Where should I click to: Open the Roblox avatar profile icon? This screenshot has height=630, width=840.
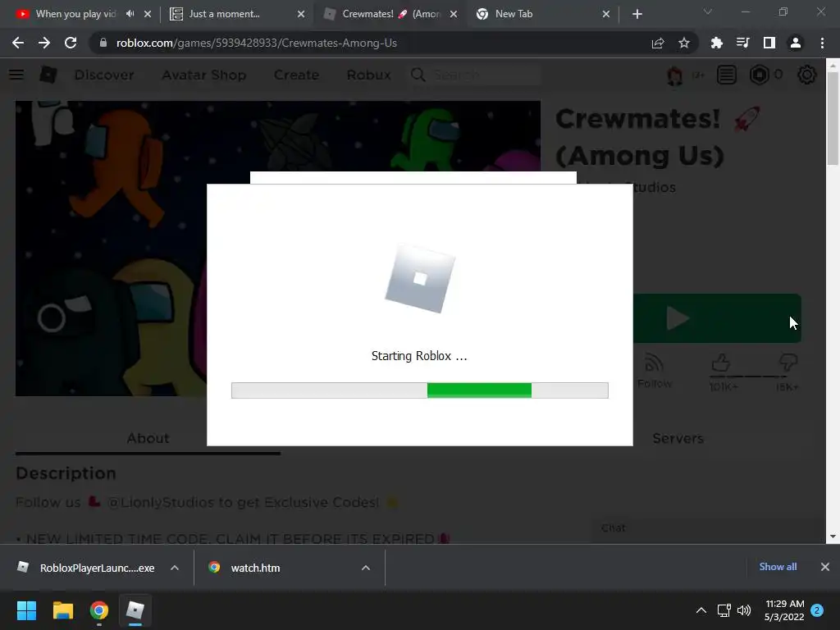pos(675,75)
